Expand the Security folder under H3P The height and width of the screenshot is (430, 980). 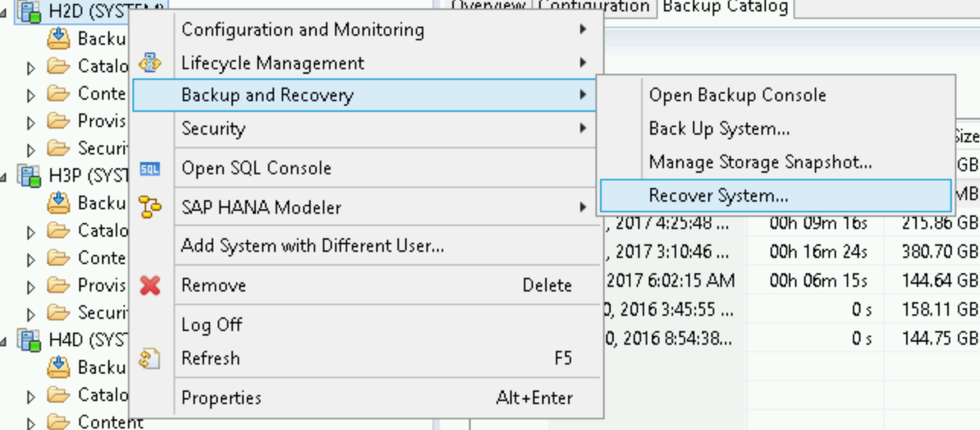point(31,314)
